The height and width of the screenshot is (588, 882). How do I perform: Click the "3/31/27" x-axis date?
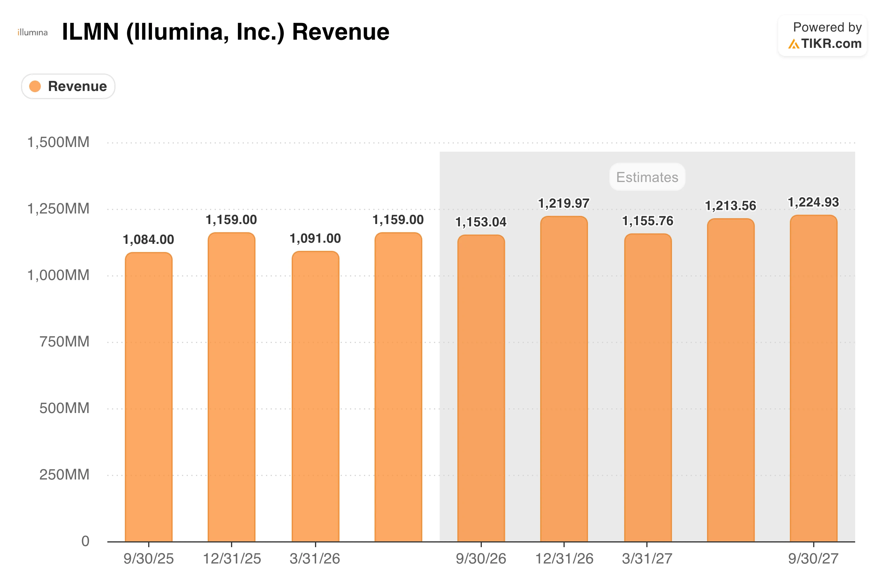pos(647,559)
